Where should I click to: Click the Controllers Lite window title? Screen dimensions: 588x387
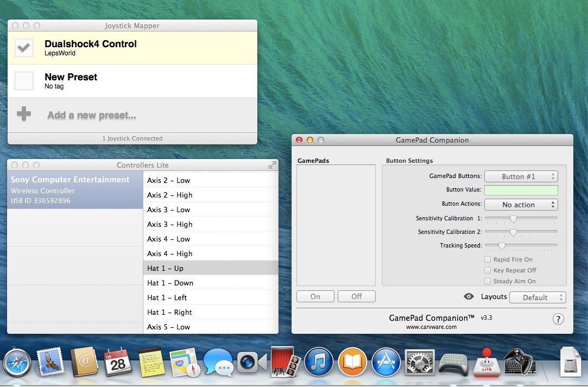click(142, 165)
